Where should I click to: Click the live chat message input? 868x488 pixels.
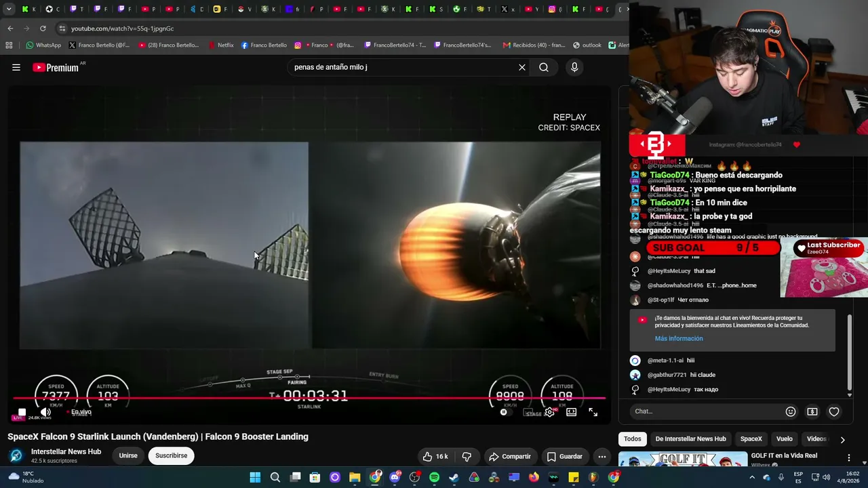click(705, 411)
